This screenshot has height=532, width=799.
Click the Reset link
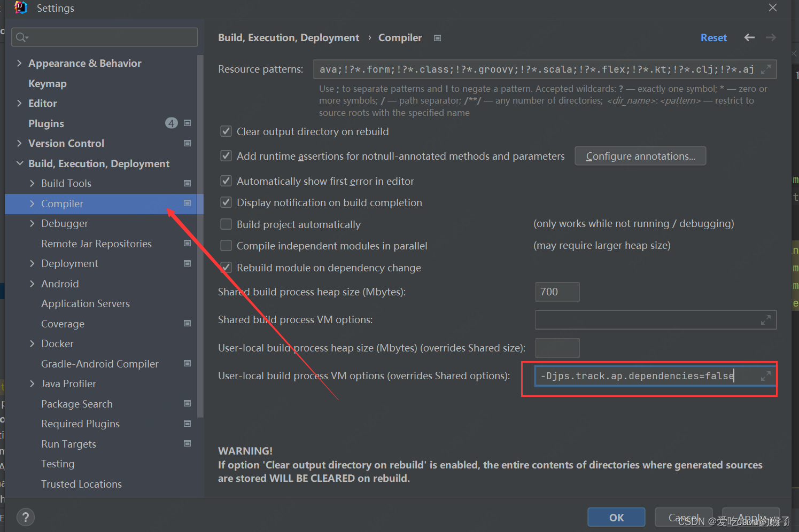pyautogui.click(x=713, y=37)
